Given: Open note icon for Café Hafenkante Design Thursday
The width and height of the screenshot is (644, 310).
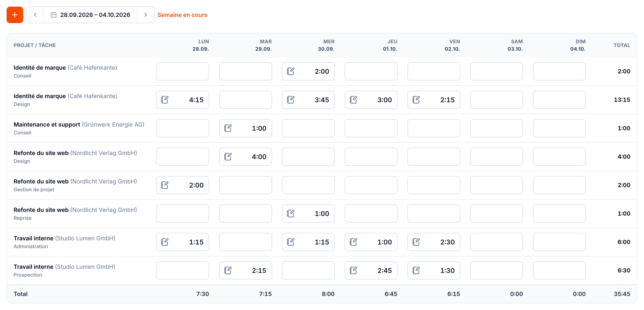Looking at the screenshot, I should coord(353,100).
